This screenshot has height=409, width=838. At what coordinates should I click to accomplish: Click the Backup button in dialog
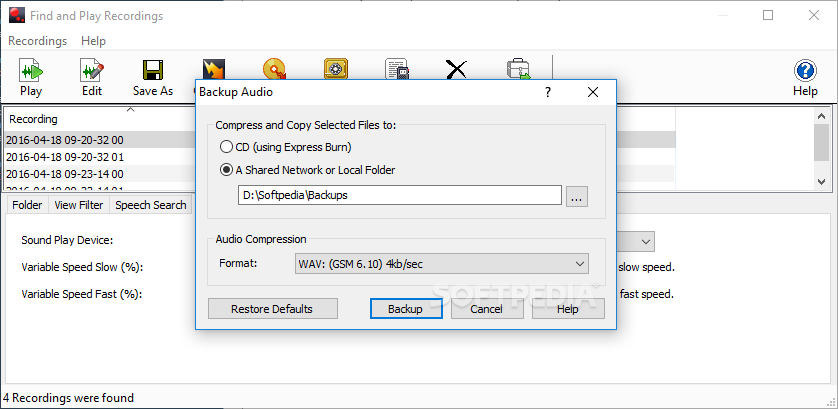406,309
